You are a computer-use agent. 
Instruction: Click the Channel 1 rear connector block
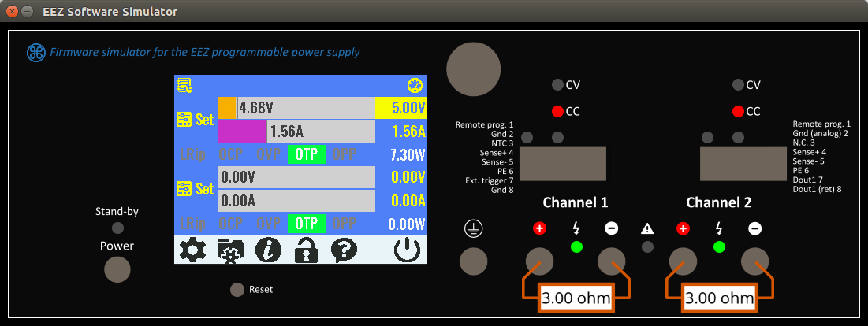(562, 164)
